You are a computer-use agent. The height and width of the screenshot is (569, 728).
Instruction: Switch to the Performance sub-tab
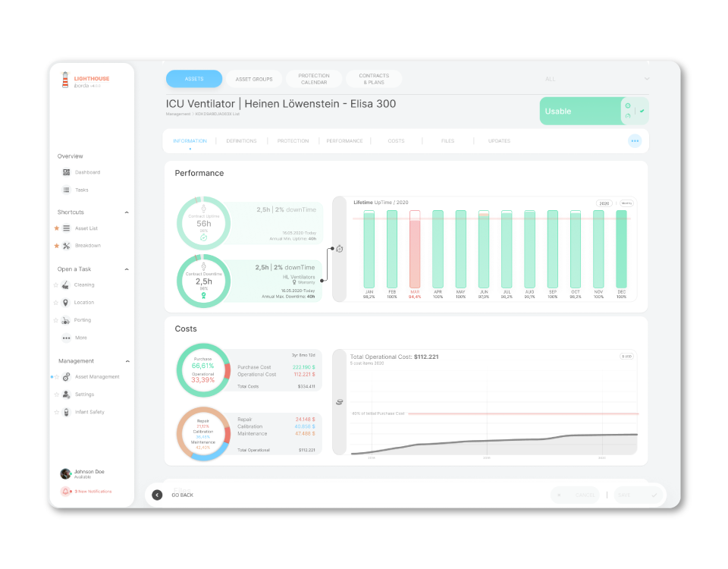pyautogui.click(x=344, y=141)
